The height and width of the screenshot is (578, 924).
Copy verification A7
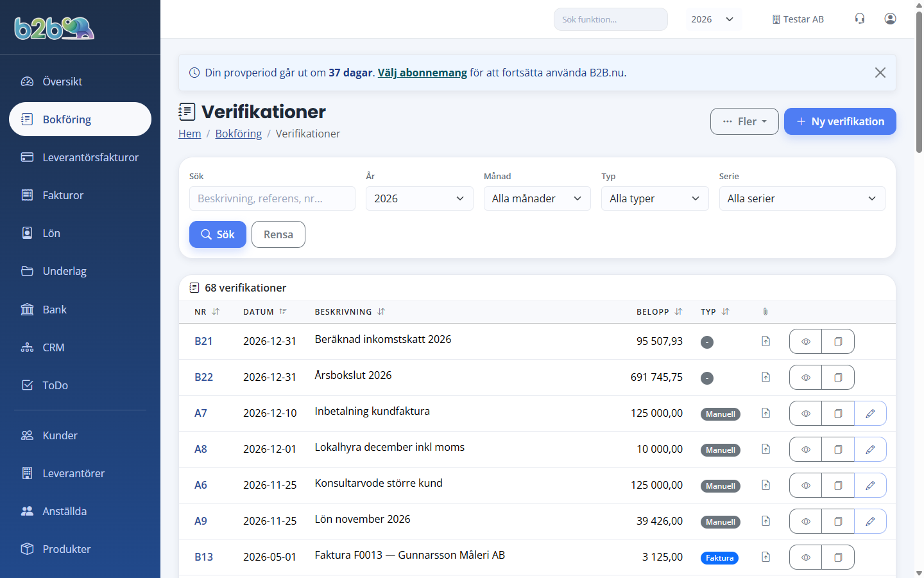pos(838,414)
